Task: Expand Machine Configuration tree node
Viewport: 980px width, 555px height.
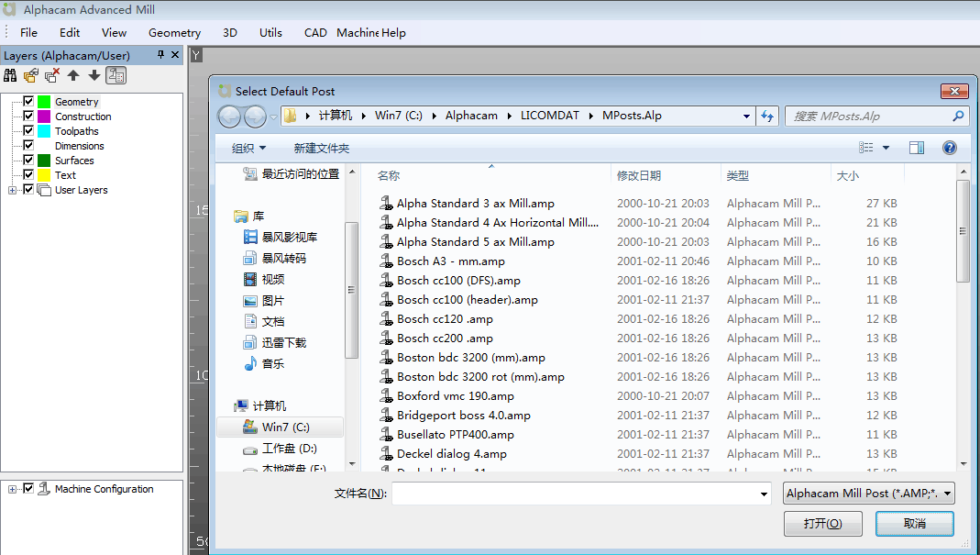Action: (x=12, y=489)
